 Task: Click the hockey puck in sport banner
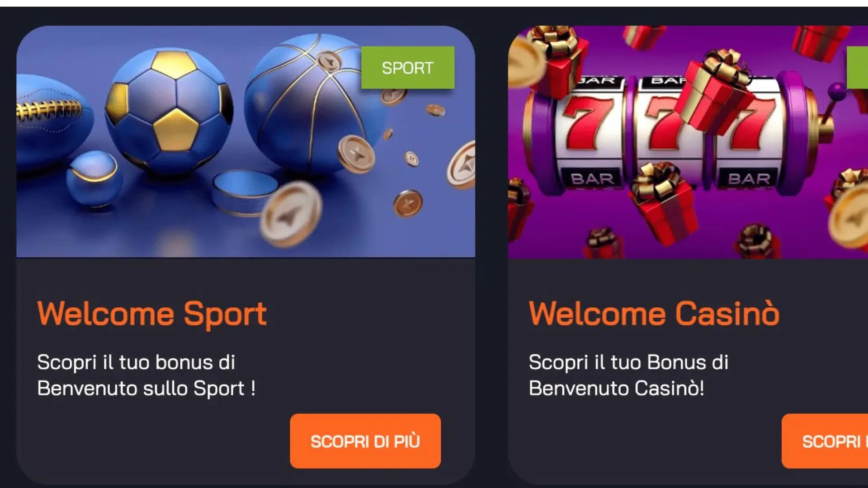pyautogui.click(x=245, y=192)
